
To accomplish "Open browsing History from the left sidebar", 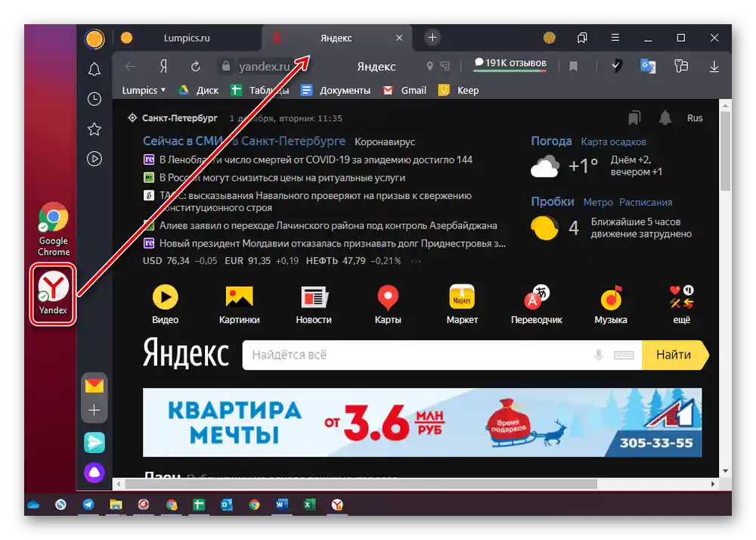I will [94, 99].
